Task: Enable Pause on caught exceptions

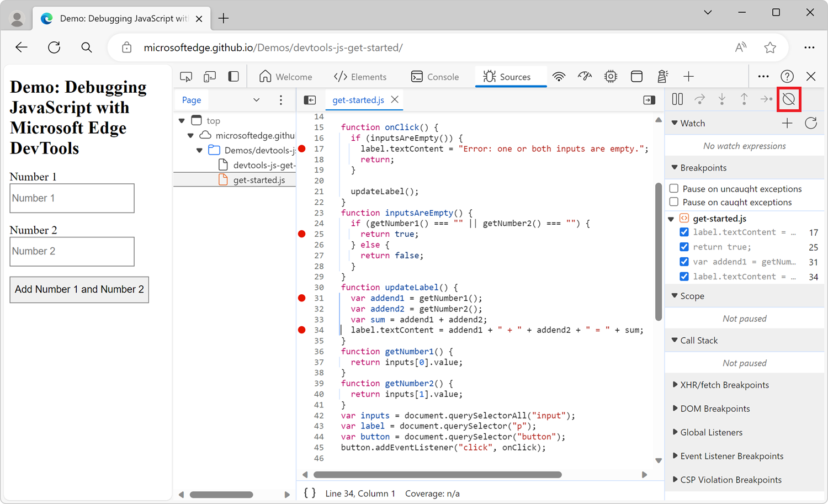Action: coord(674,202)
